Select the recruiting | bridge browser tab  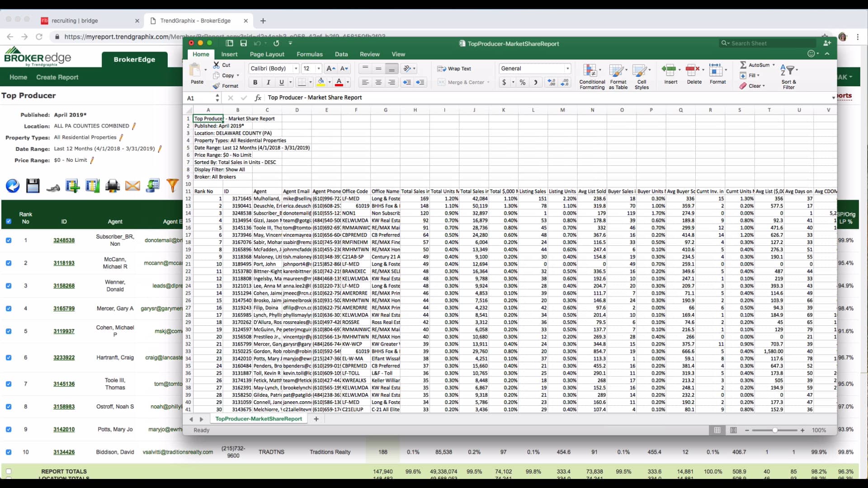pyautogui.click(x=89, y=21)
